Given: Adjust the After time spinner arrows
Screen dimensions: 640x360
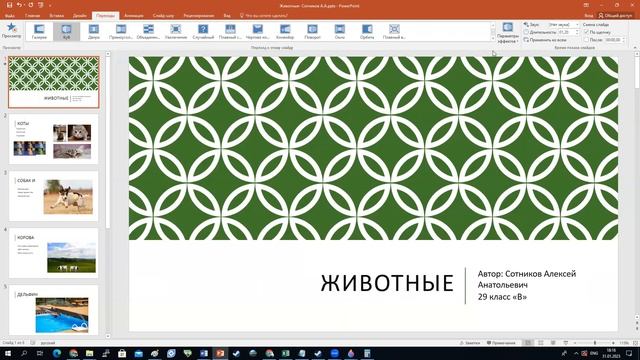Looking at the screenshot, I should (x=623, y=40).
